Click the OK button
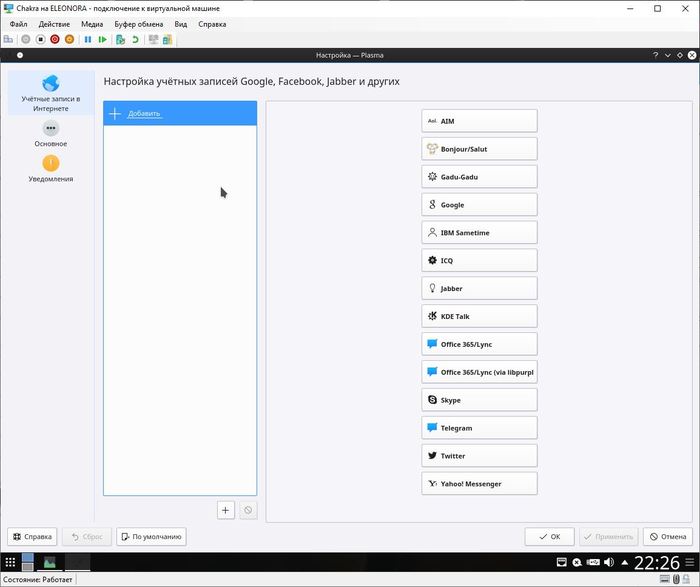700x587 pixels. coord(550,537)
